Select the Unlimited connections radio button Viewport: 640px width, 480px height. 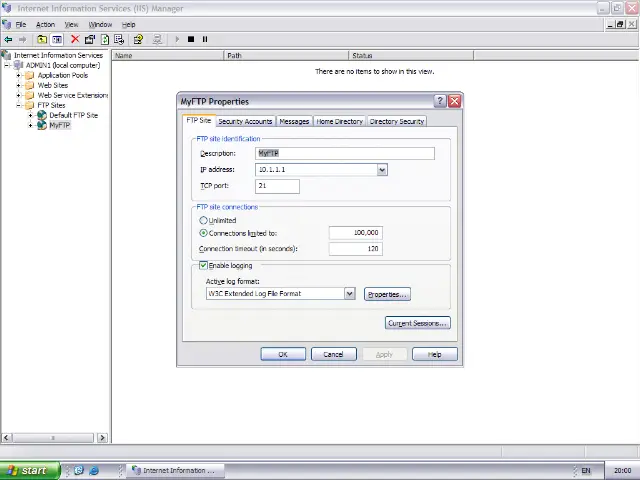(x=203, y=220)
